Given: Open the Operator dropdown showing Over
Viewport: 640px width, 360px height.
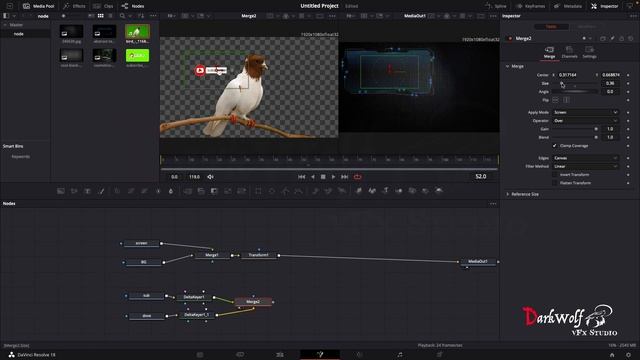Looking at the screenshot, I should (586, 121).
